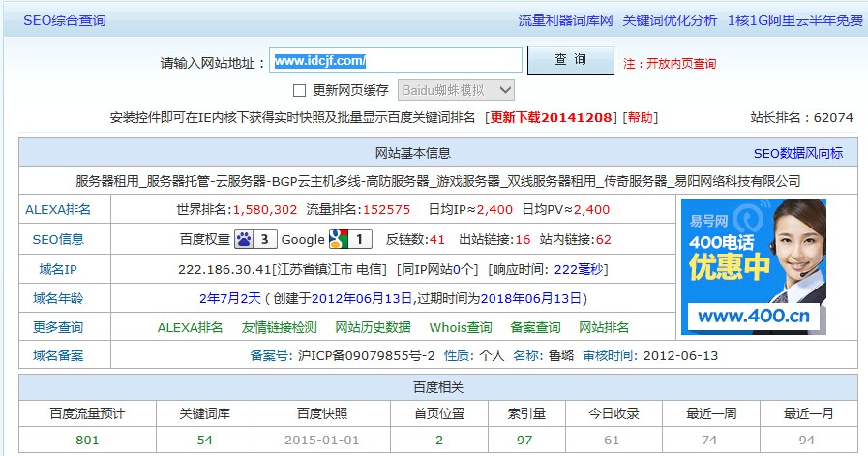Viewport: 868px width, 456px height.
Task: Click the 出站链接 value 16
Action: pyautogui.click(x=524, y=239)
